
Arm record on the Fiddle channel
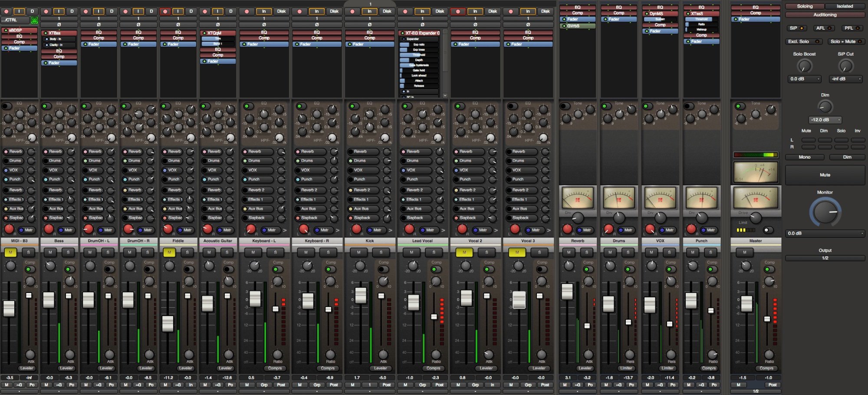point(165,11)
